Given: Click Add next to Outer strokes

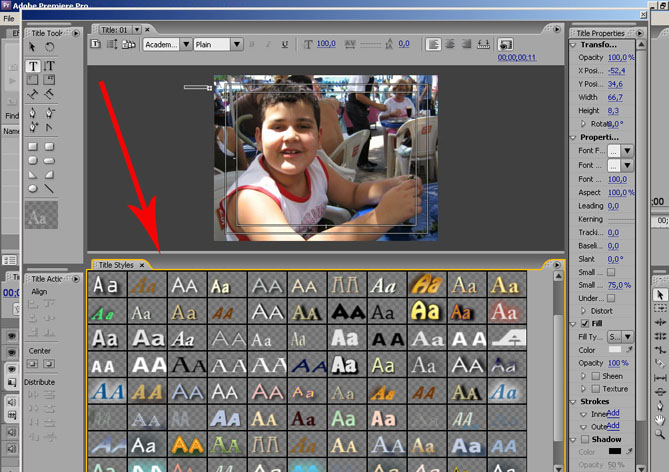Looking at the screenshot, I should [x=612, y=425].
